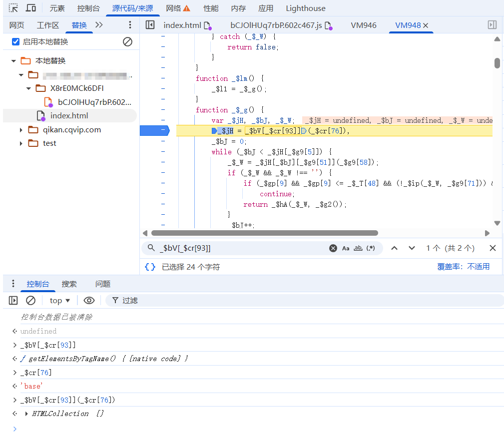Image resolution: width=504 pixels, height=435 pixels.
Task: Toggle regular expression search option
Action: [x=371, y=248]
